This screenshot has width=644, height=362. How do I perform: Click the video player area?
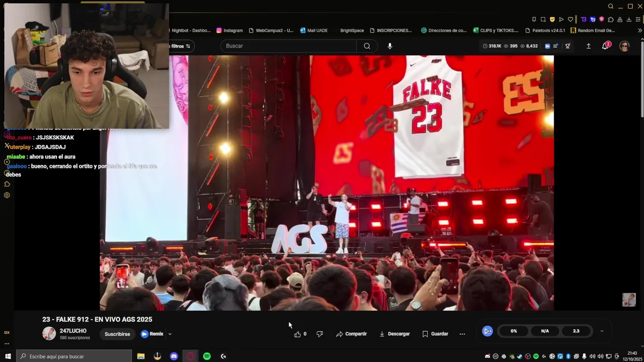tap(327, 183)
